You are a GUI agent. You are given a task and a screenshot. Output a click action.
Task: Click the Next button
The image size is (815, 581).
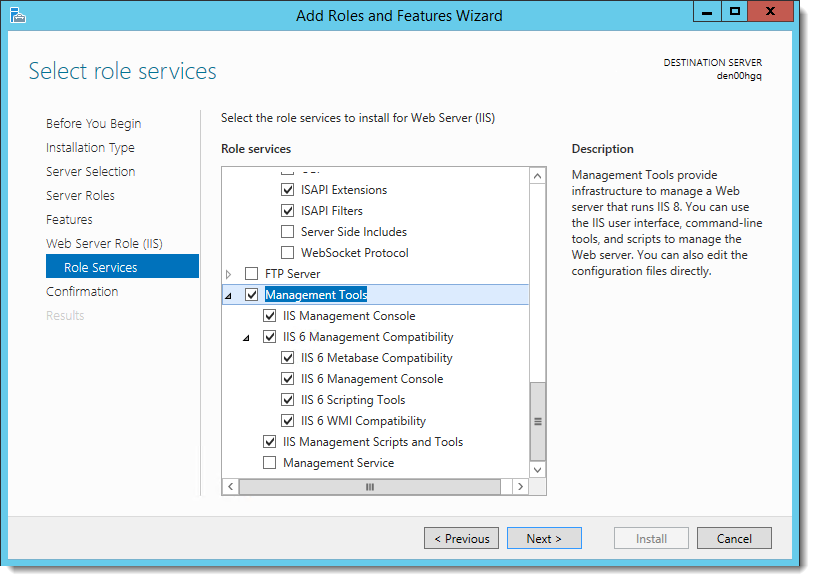pos(543,538)
